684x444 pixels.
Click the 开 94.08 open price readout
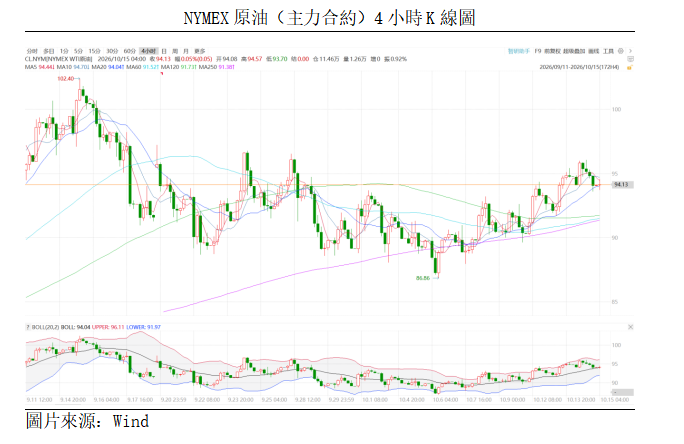(x=226, y=59)
